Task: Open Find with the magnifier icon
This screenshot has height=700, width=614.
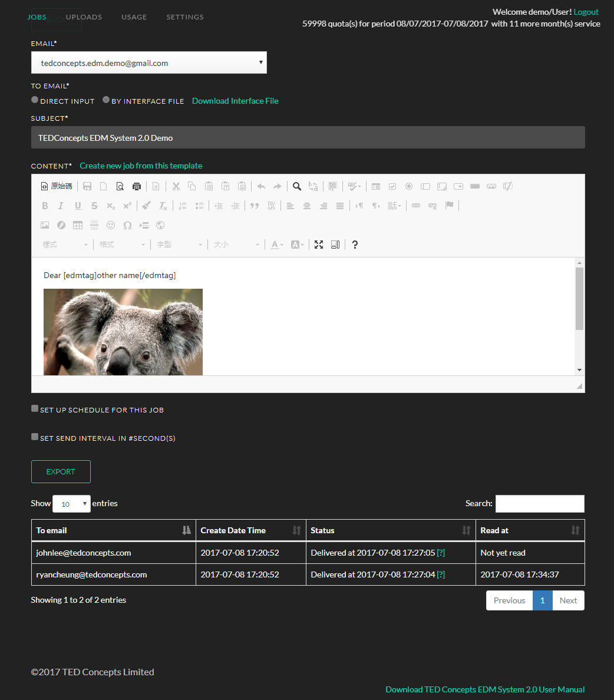Action: pyautogui.click(x=297, y=186)
